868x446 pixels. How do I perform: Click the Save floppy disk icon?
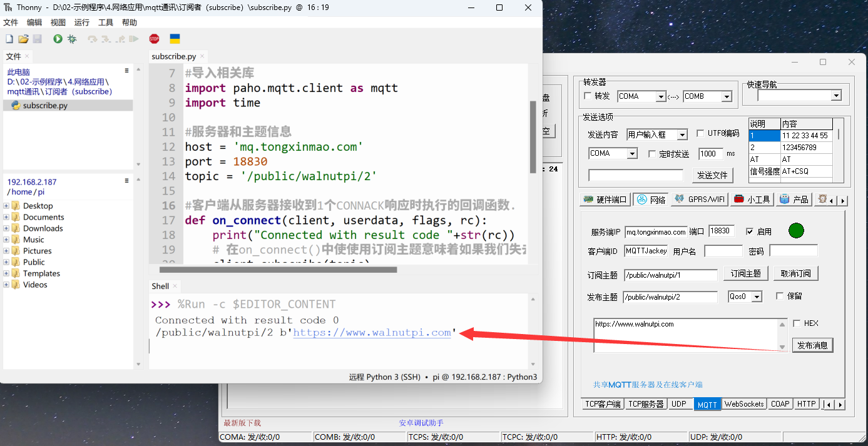coord(38,39)
